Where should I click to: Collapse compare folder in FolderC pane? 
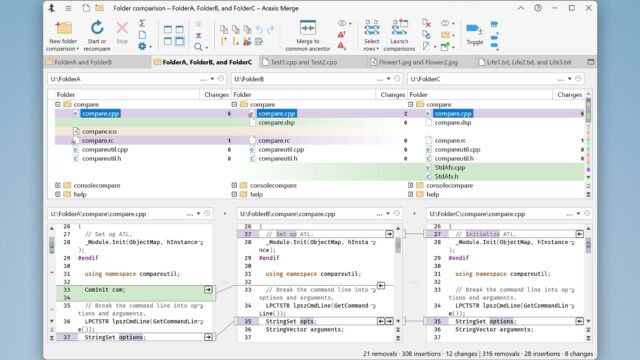pyautogui.click(x=411, y=104)
